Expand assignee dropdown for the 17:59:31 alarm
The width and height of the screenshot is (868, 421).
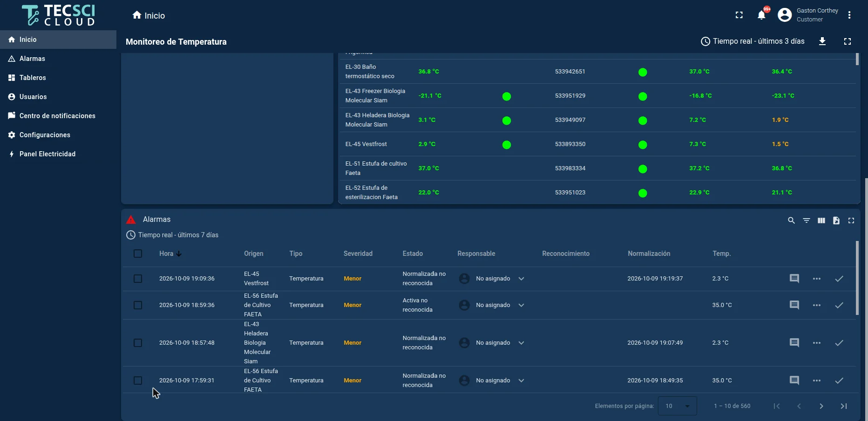pos(521,381)
